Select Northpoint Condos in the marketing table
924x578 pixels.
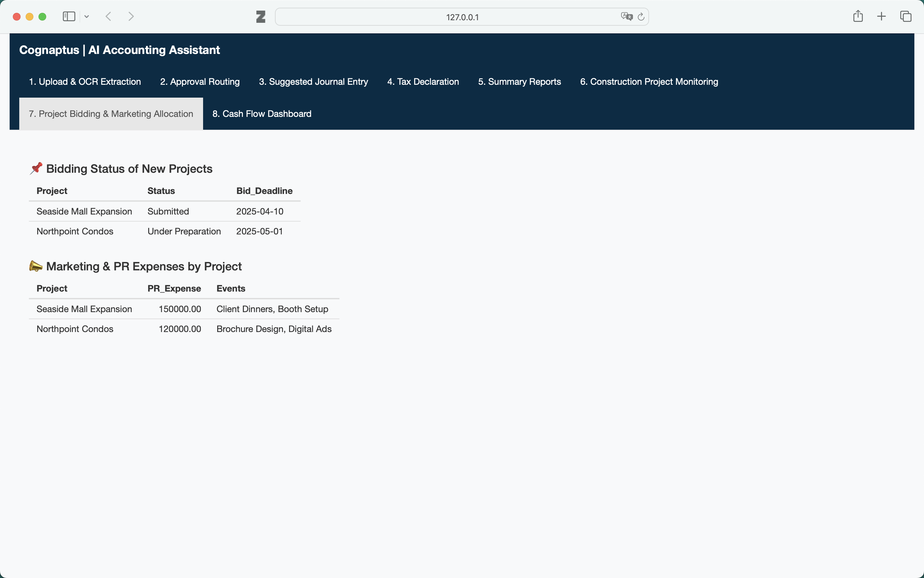tap(75, 329)
